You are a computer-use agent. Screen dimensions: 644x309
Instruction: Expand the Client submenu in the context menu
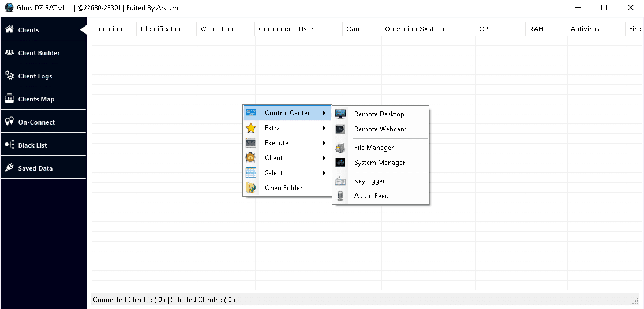click(x=287, y=158)
